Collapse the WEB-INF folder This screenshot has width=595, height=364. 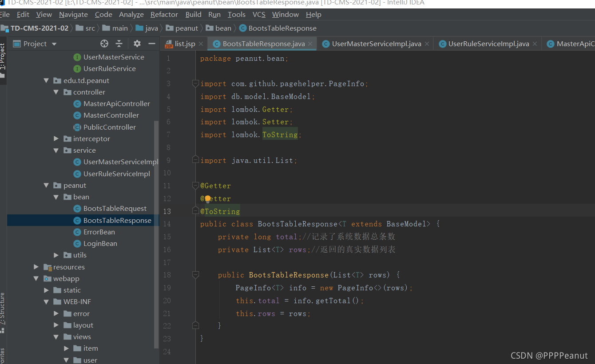(46, 301)
